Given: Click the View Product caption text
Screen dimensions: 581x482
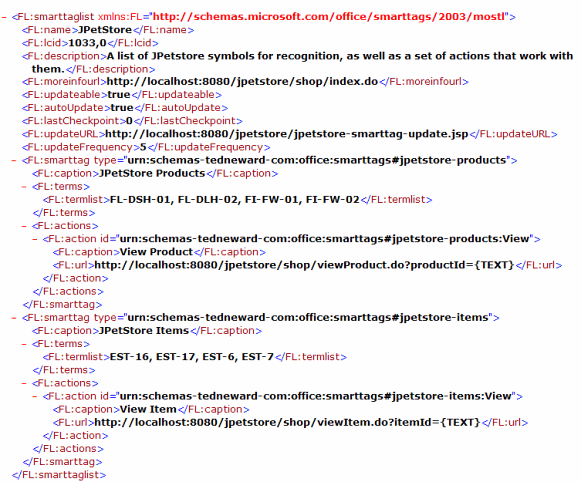Looking at the screenshot, I should [x=156, y=252].
